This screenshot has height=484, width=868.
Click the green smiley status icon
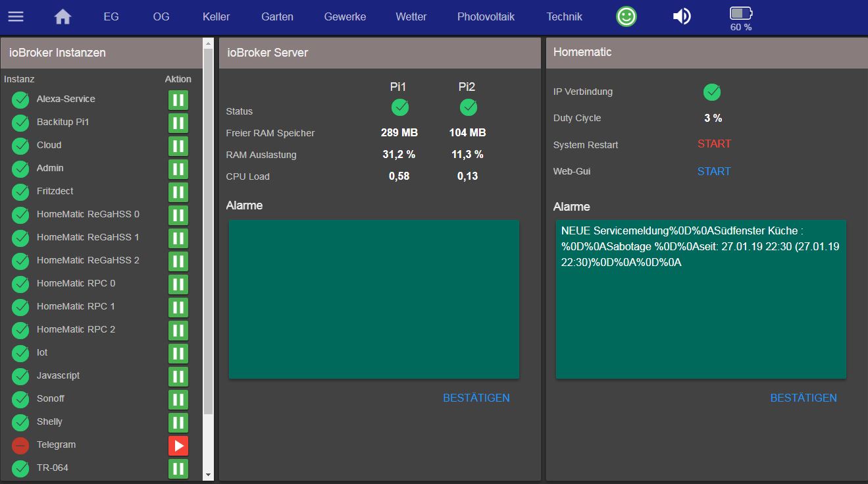click(x=626, y=16)
